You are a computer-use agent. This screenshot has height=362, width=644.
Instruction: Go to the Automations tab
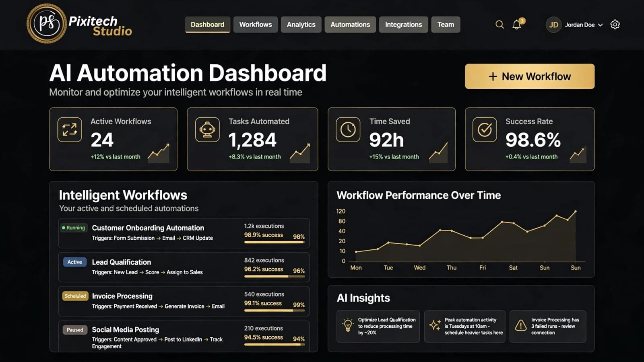point(350,25)
